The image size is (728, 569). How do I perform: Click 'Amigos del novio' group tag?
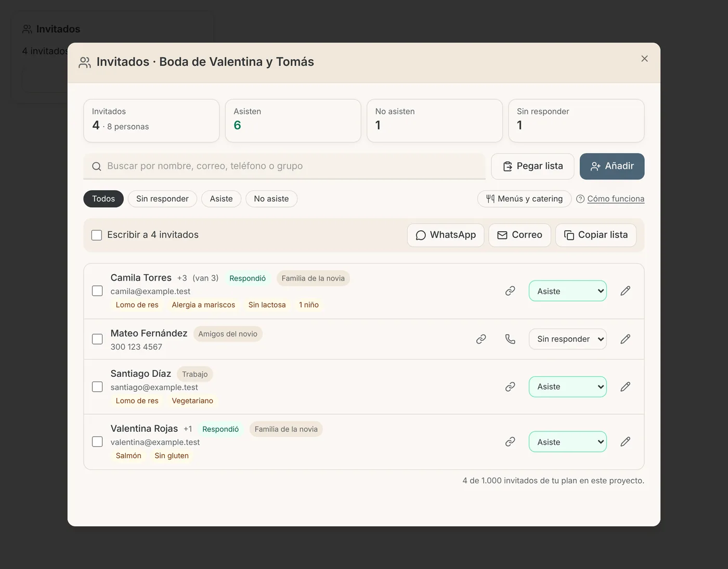pos(228,334)
